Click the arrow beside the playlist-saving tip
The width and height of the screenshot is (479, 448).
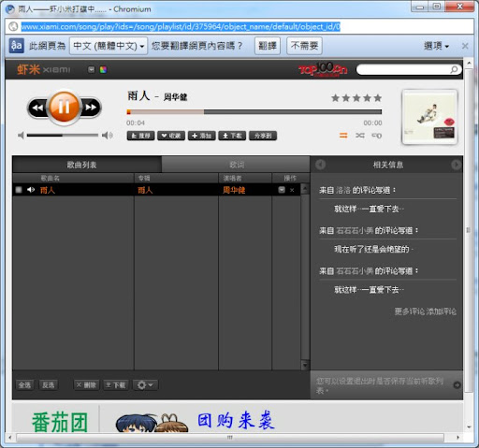[x=457, y=385]
